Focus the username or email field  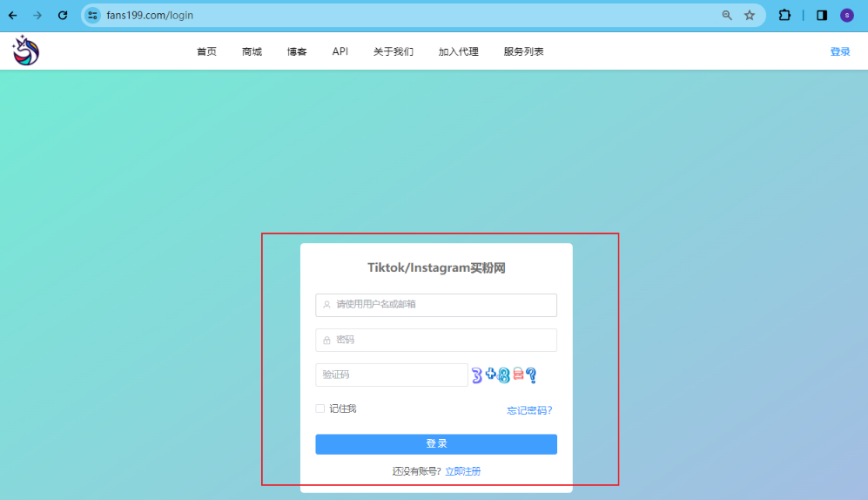click(436, 305)
